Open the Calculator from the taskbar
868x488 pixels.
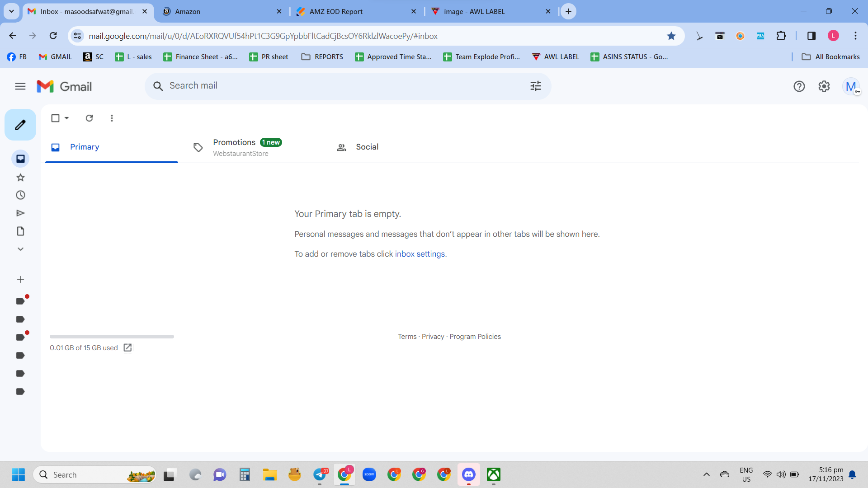coord(245,475)
